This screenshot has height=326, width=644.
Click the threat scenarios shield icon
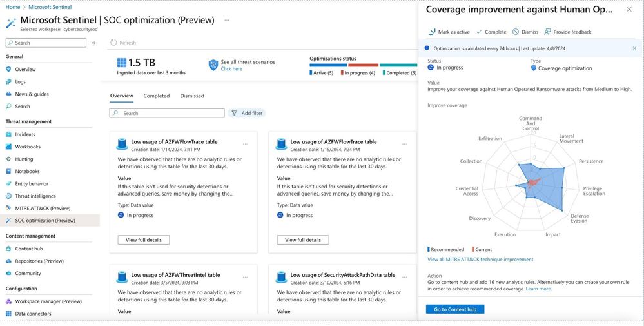[213, 65]
